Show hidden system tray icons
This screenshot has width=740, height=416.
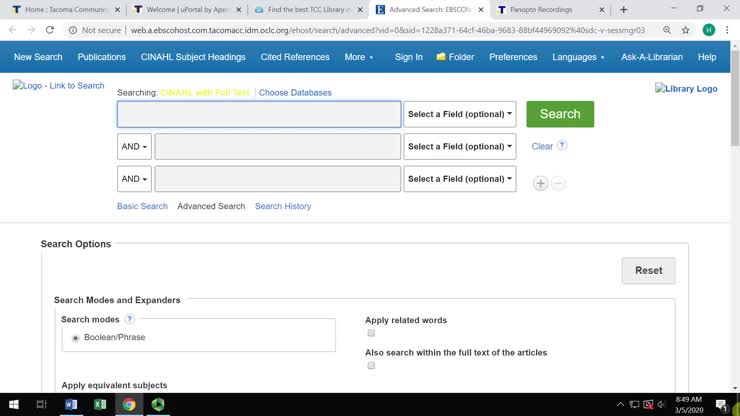click(620, 405)
